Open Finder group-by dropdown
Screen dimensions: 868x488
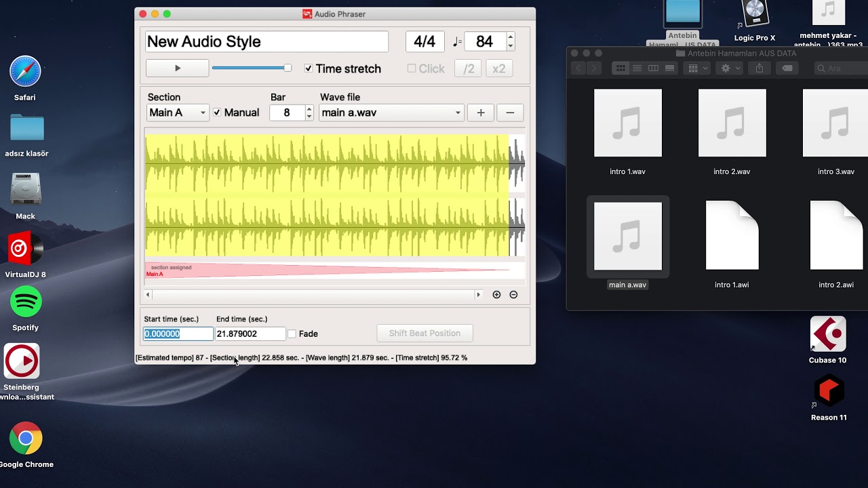(x=696, y=68)
